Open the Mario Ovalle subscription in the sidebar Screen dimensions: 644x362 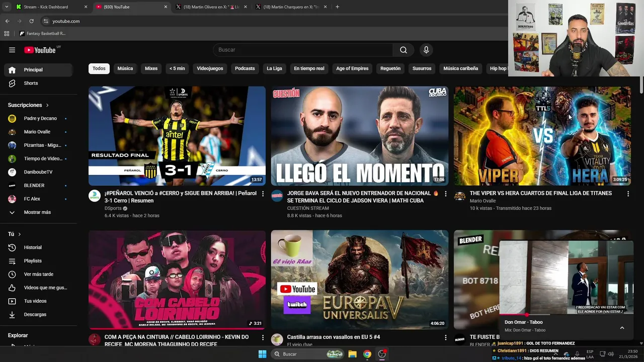pos(38,132)
